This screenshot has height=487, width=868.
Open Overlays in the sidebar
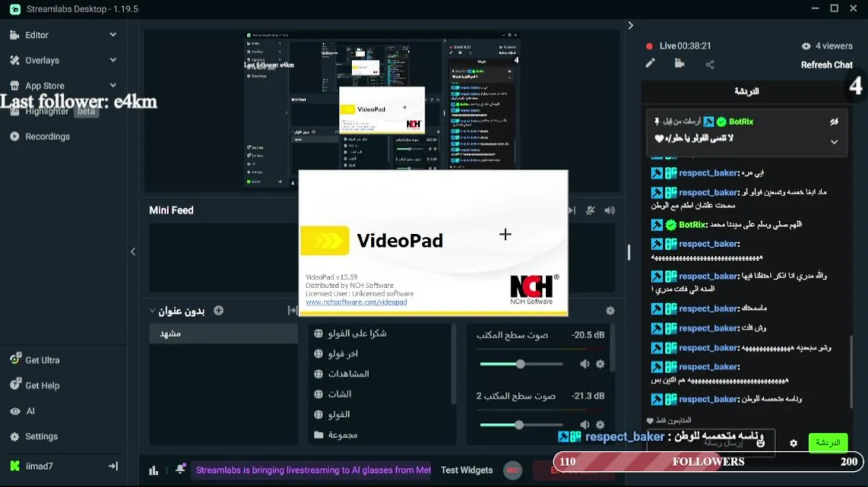pyautogui.click(x=42, y=60)
